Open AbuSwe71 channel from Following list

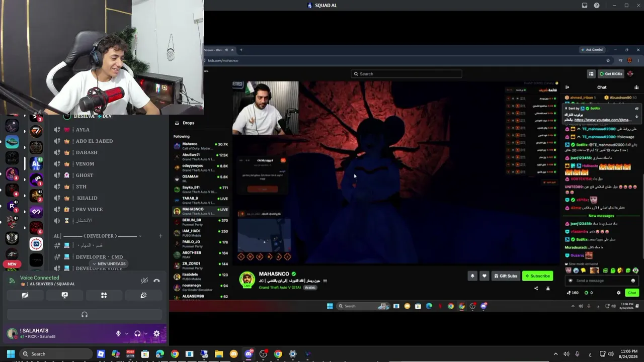click(201, 157)
